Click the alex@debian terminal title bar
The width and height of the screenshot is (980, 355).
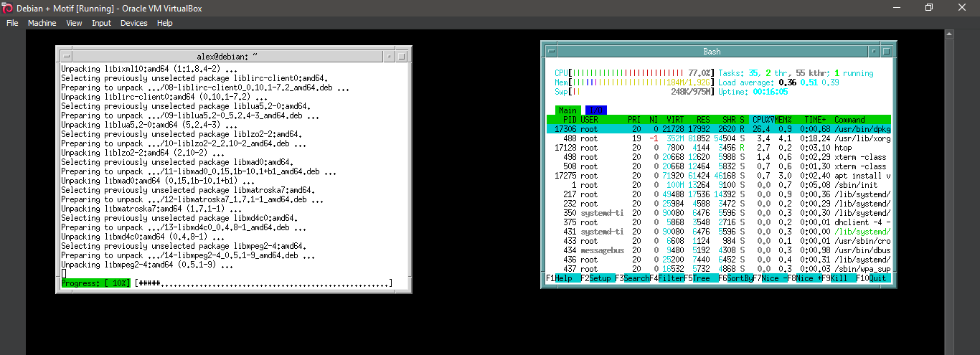tap(227, 55)
